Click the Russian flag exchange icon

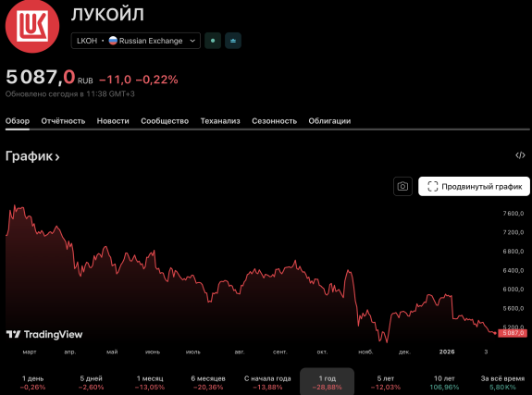coord(113,41)
